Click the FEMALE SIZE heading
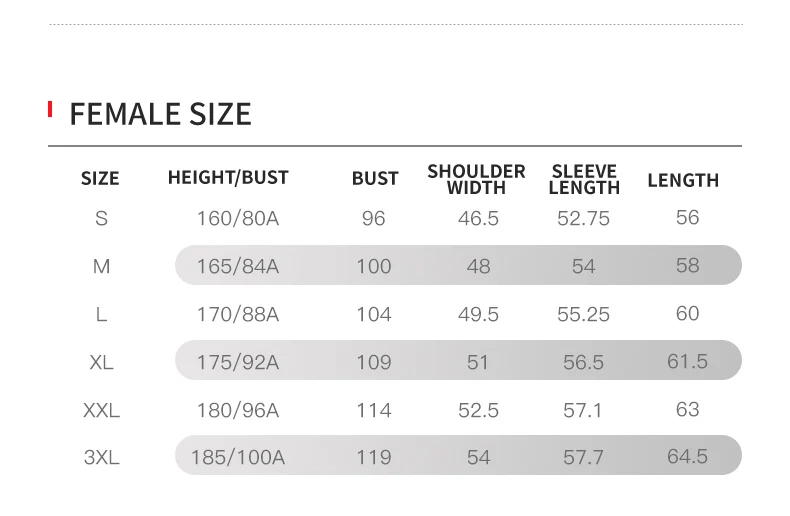 [160, 114]
